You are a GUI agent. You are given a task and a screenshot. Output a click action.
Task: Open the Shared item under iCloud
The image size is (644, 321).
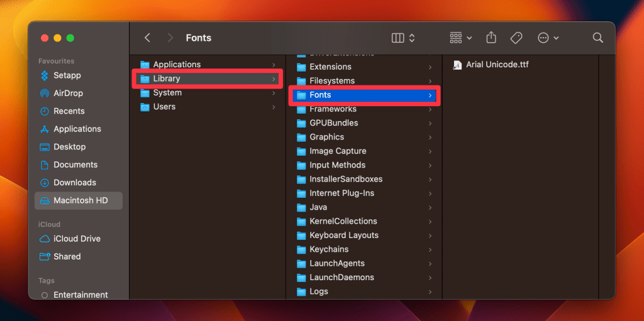(x=67, y=256)
